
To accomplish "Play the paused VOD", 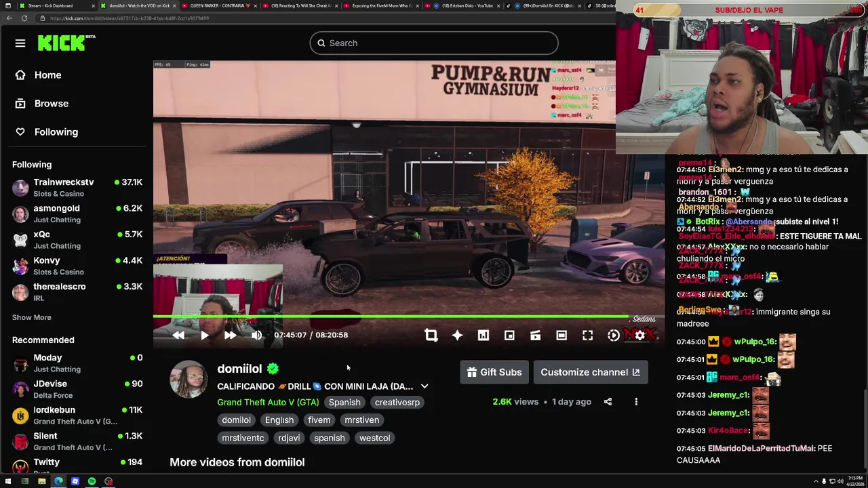I will click(204, 335).
